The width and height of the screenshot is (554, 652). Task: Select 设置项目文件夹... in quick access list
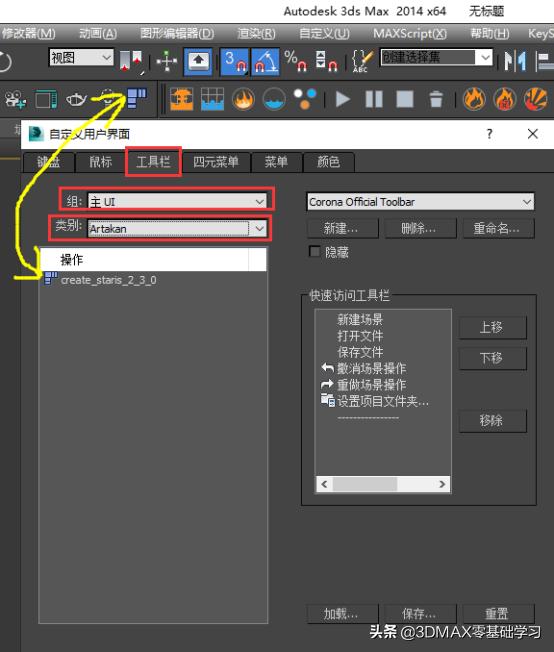coord(375,401)
